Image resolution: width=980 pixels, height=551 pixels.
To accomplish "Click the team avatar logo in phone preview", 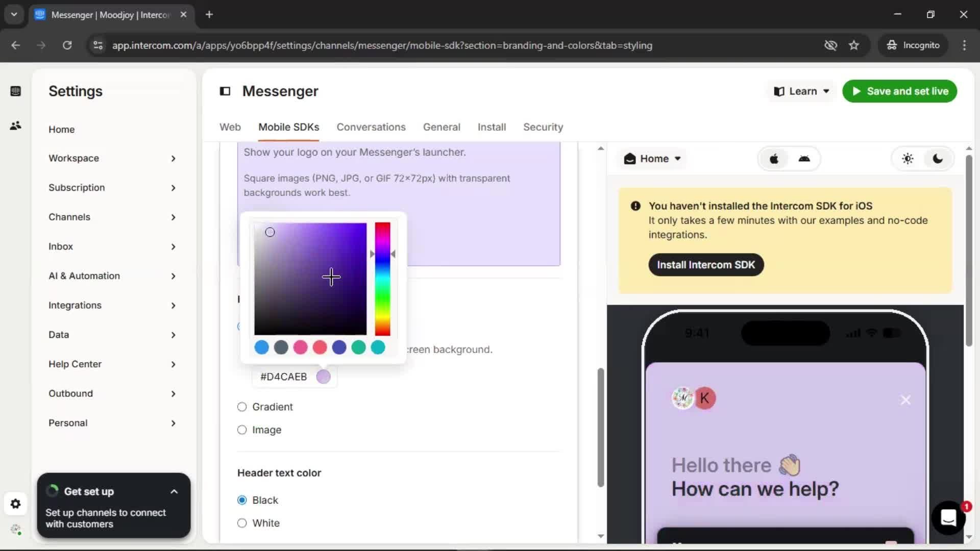I will (682, 398).
